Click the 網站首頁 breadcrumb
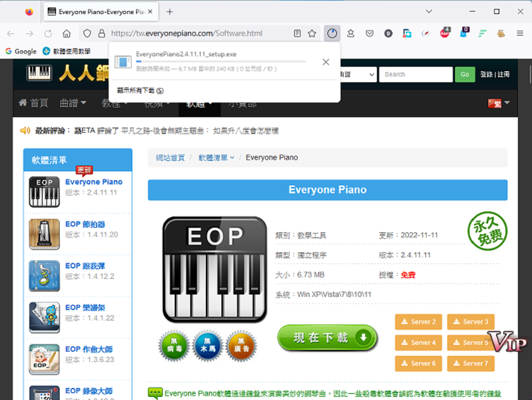This screenshot has height=400, width=532. (170, 157)
